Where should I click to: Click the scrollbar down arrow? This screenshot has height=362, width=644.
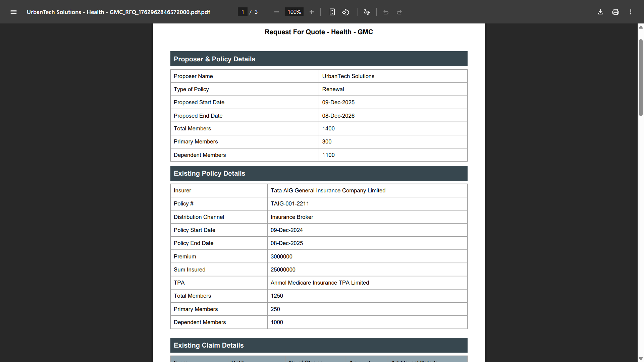pyautogui.click(x=641, y=358)
